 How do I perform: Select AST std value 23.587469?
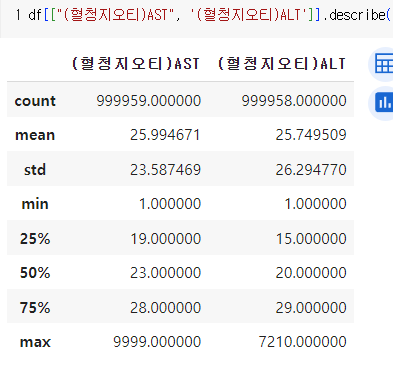165,170
